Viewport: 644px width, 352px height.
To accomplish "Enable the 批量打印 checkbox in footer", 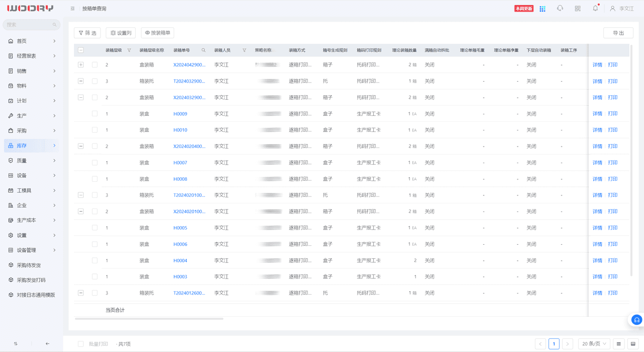I will [80, 344].
